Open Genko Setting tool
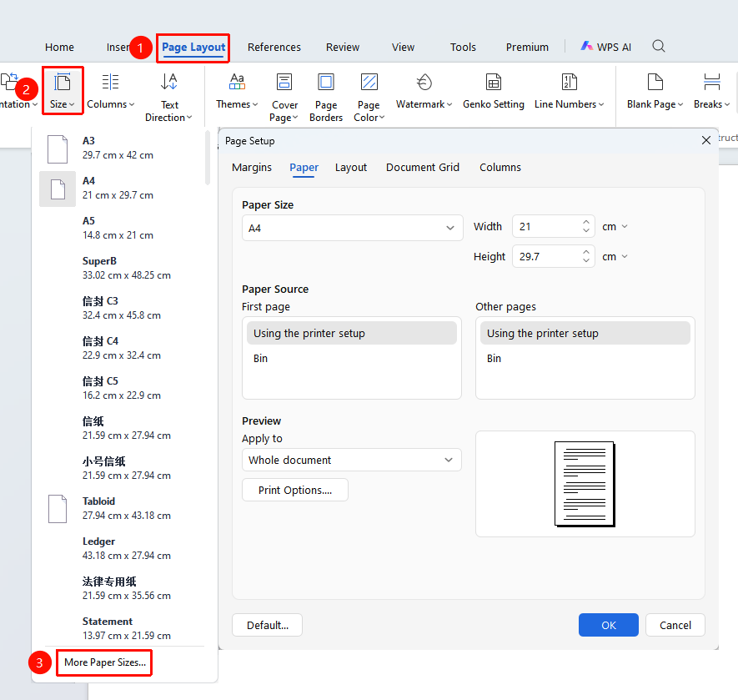The width and height of the screenshot is (738, 700). (494, 82)
